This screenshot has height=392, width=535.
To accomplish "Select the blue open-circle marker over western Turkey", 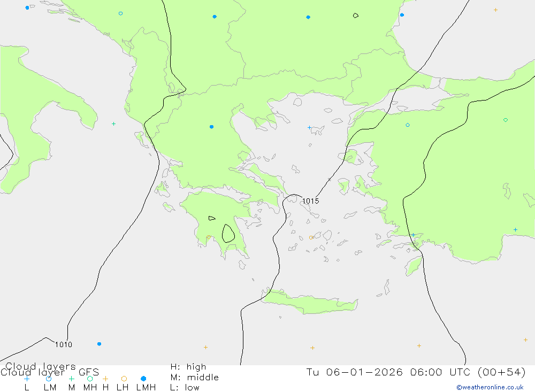I will [408, 125].
